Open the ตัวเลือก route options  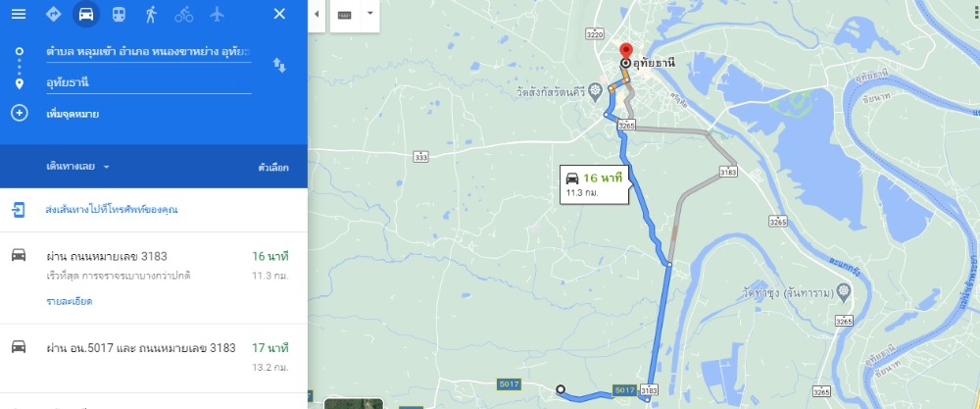pyautogui.click(x=273, y=167)
